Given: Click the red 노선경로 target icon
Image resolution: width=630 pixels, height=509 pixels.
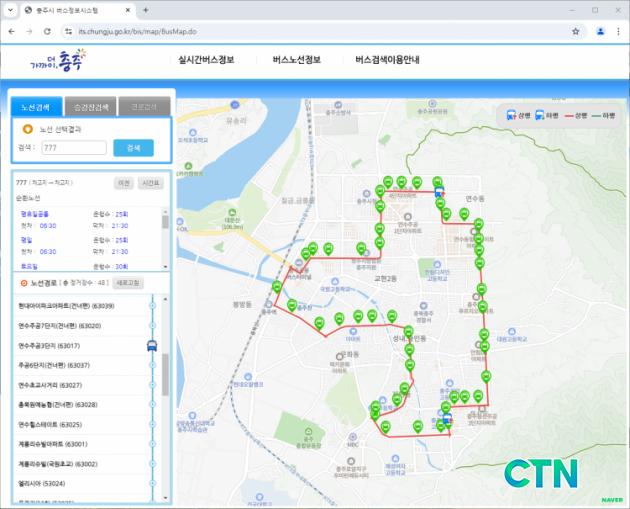Looking at the screenshot, I should [x=24, y=283].
